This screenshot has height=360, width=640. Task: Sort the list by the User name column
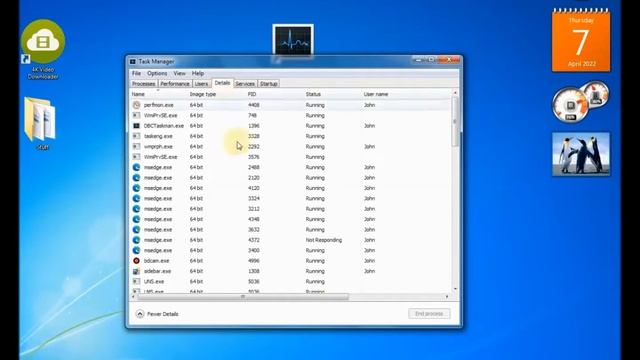pyautogui.click(x=392, y=94)
